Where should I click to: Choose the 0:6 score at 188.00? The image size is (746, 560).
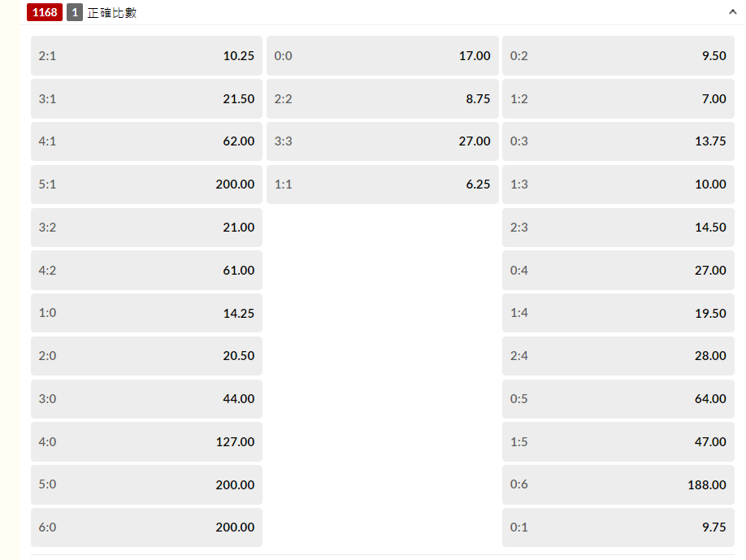(x=618, y=485)
